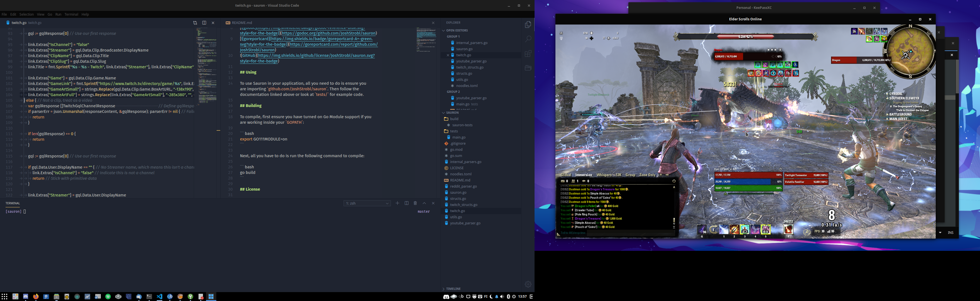Toggle night mode via the moon tray icon
The height and width of the screenshot is (301, 980).
491,297
